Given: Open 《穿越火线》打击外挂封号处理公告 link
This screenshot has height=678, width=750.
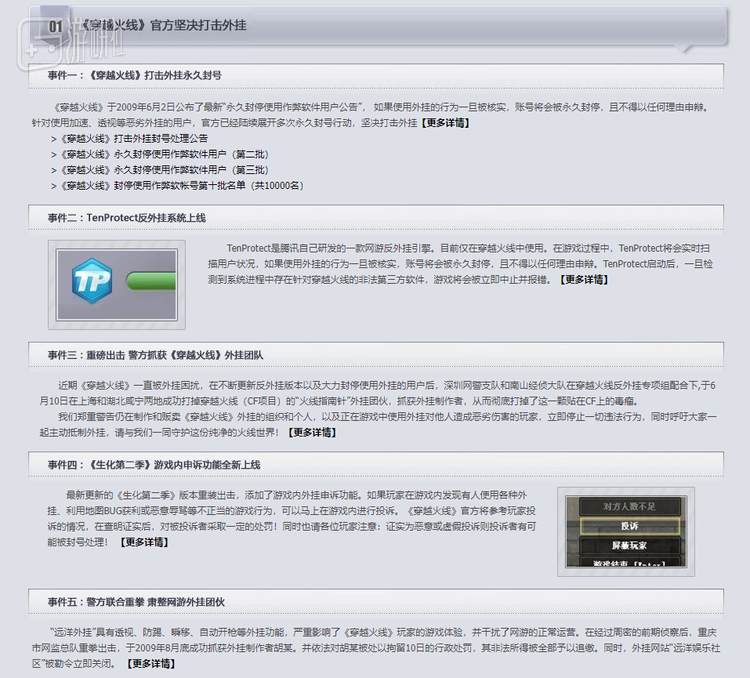Looking at the screenshot, I should [x=130, y=139].
